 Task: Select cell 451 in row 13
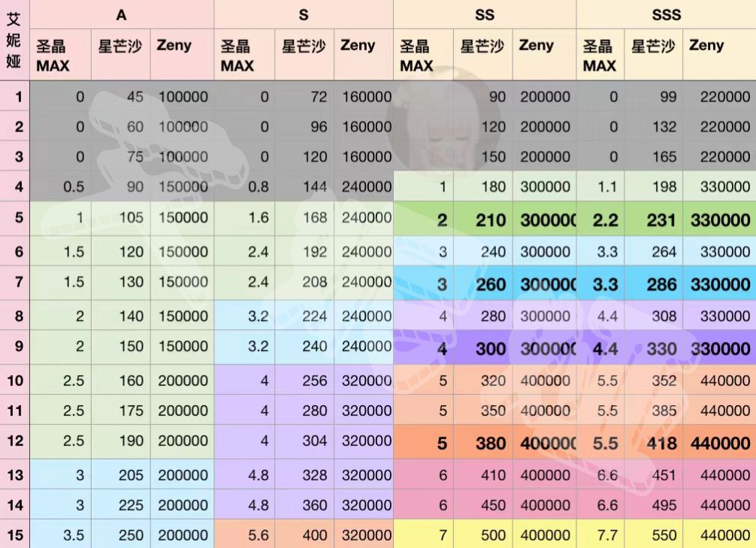click(653, 475)
